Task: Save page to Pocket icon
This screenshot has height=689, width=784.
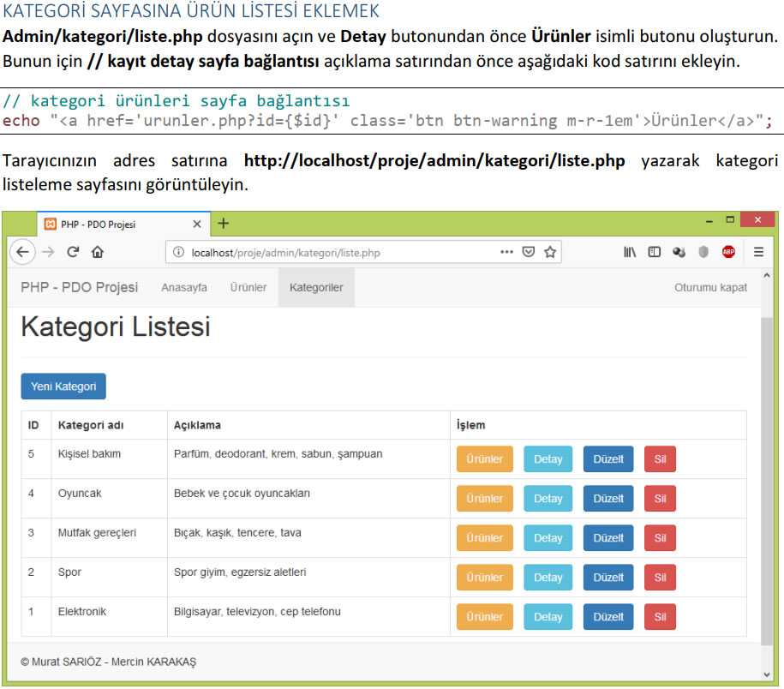Action: [529, 252]
